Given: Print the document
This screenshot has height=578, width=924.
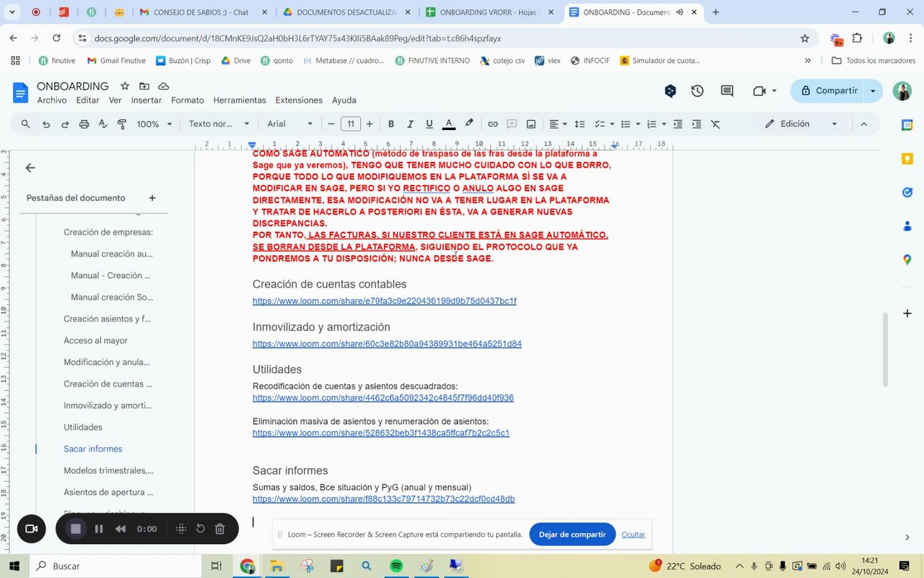Looking at the screenshot, I should pos(84,124).
